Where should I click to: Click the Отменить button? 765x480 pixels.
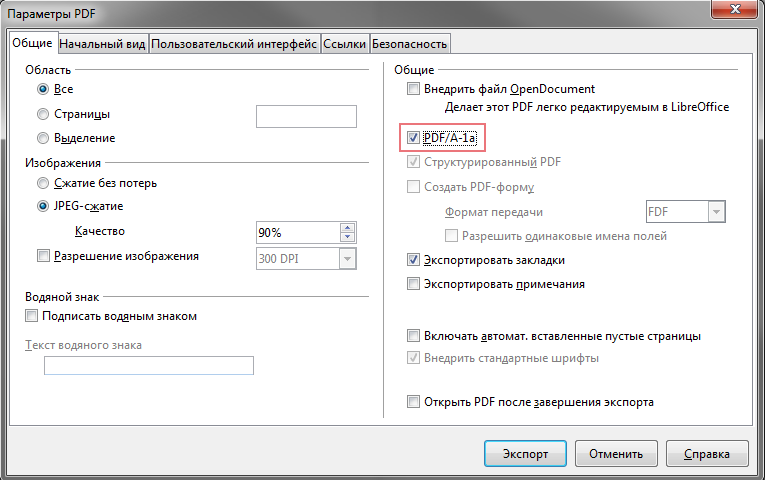point(616,454)
